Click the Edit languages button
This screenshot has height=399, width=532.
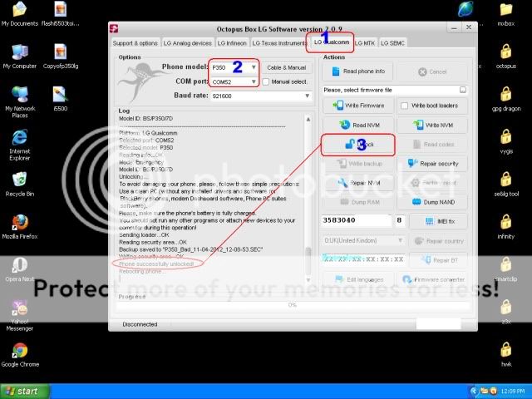(x=358, y=279)
